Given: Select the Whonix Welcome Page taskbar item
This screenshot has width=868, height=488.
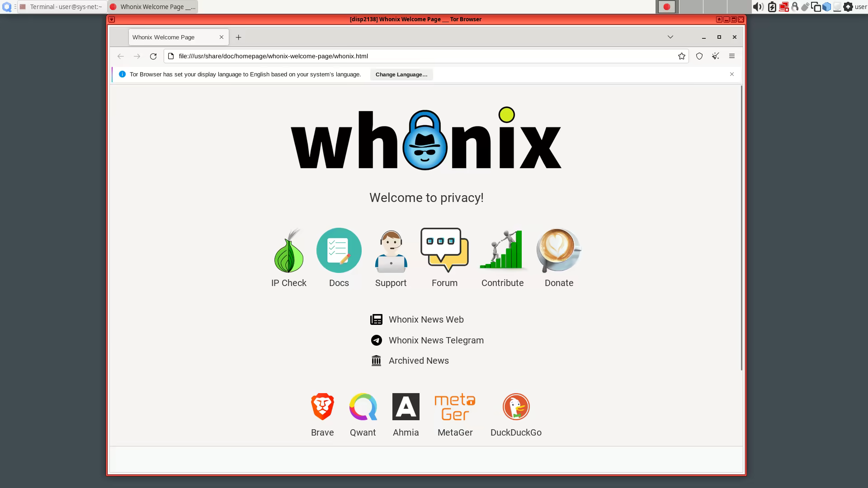Looking at the screenshot, I should [153, 7].
